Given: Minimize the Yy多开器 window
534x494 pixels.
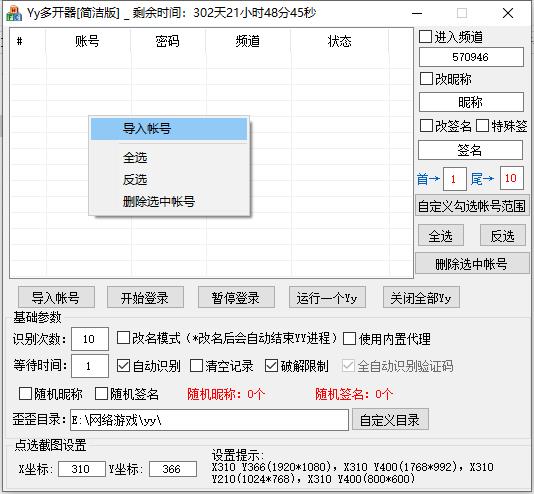Looking at the screenshot, I should pos(417,13).
